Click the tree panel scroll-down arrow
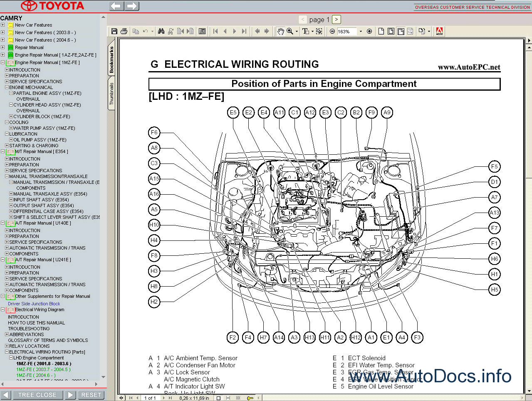 103,377
